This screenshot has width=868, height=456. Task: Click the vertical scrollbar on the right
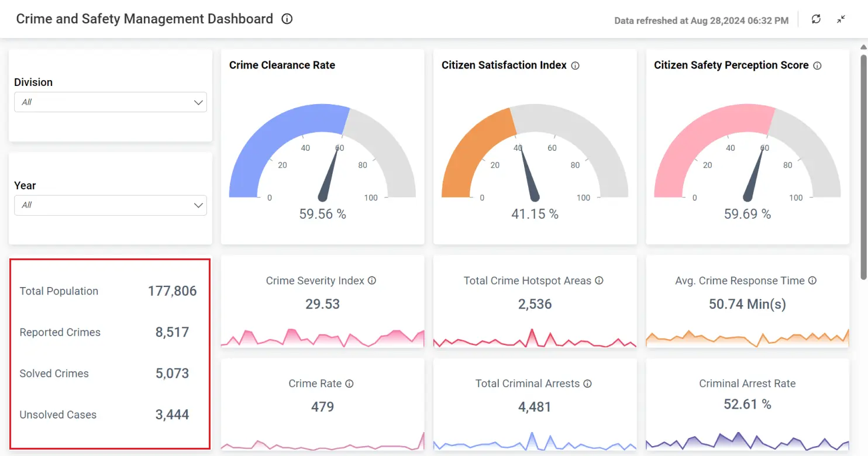click(x=863, y=164)
